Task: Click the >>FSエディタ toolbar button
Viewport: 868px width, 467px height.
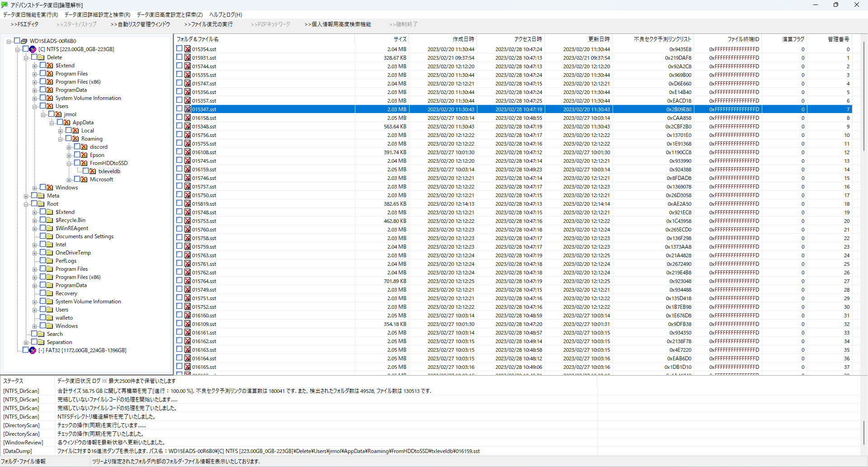Action: click(25, 24)
